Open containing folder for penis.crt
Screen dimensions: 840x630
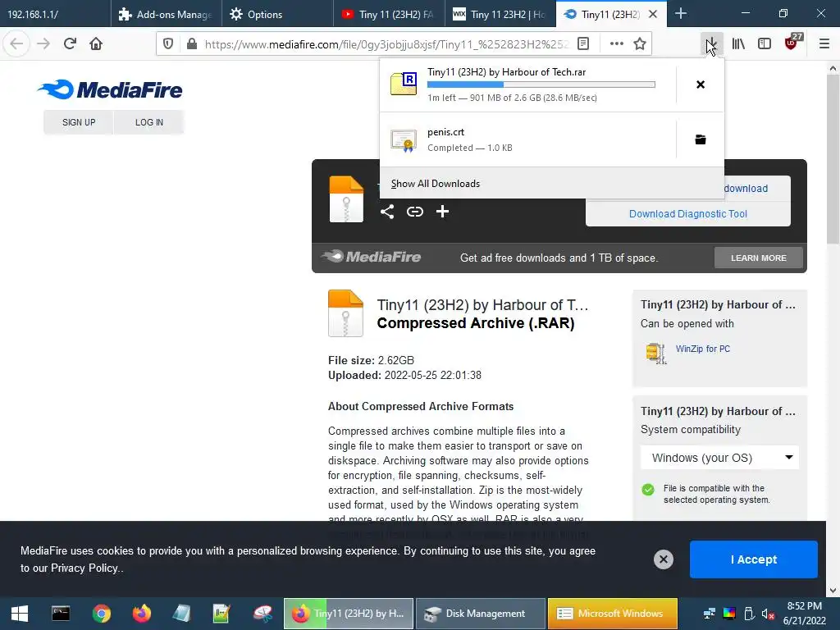tap(701, 139)
